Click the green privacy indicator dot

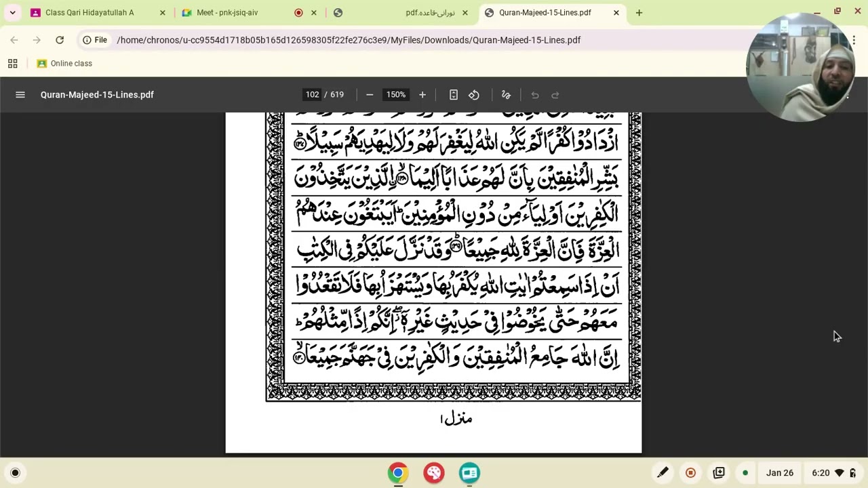[x=745, y=473]
